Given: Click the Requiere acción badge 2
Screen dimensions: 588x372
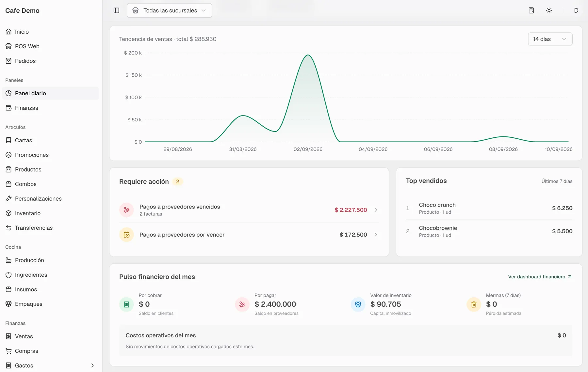Looking at the screenshot, I should 177,182.
